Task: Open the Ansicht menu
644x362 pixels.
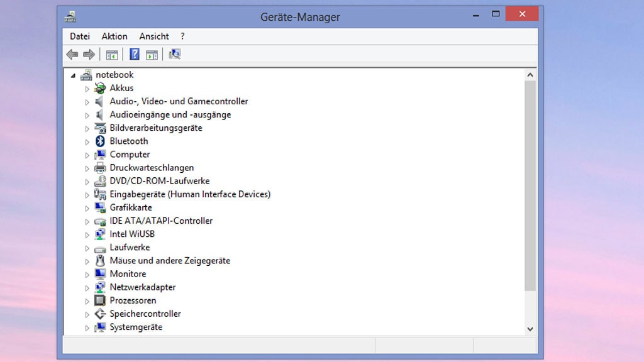Action: pos(153,36)
